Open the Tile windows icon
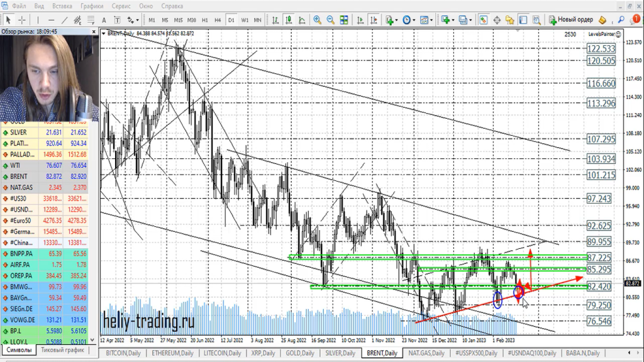The height and width of the screenshot is (362, 644). pyautogui.click(x=345, y=19)
